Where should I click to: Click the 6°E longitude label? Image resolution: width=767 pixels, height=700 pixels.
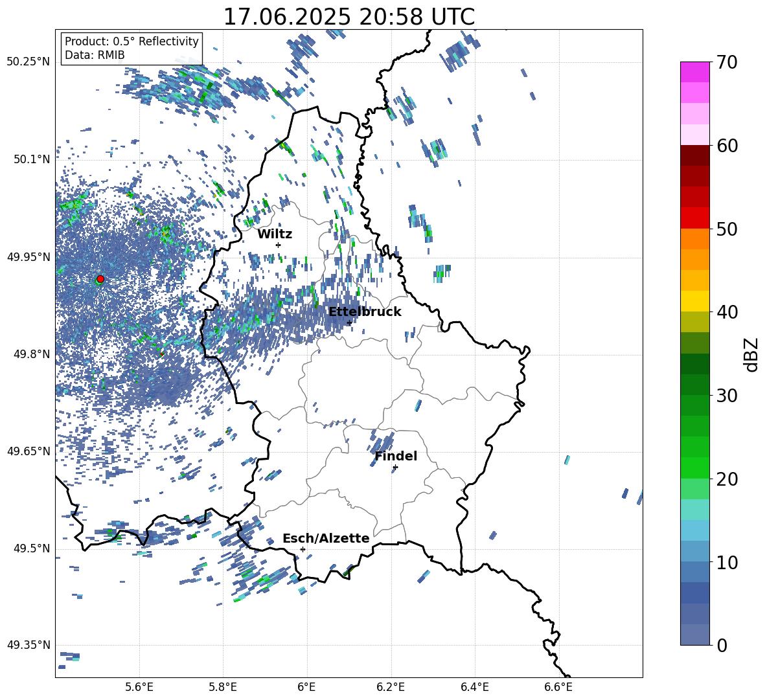306,687
